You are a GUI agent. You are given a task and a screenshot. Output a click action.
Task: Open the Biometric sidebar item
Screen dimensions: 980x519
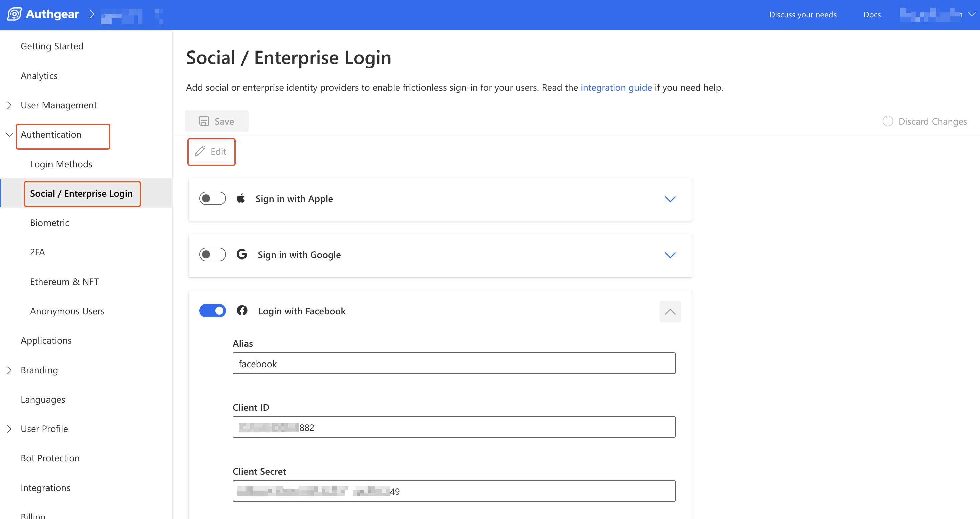click(x=50, y=223)
